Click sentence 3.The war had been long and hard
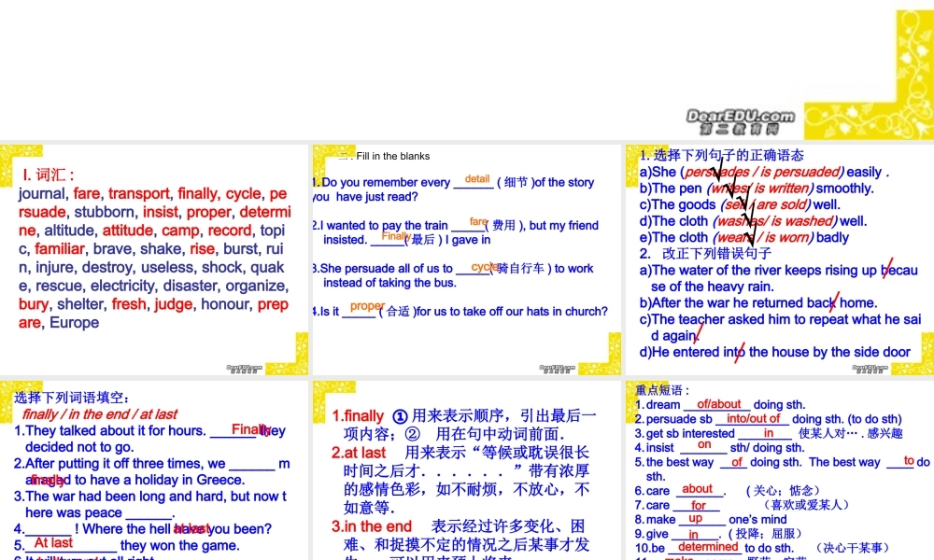934x560 pixels. [150, 504]
